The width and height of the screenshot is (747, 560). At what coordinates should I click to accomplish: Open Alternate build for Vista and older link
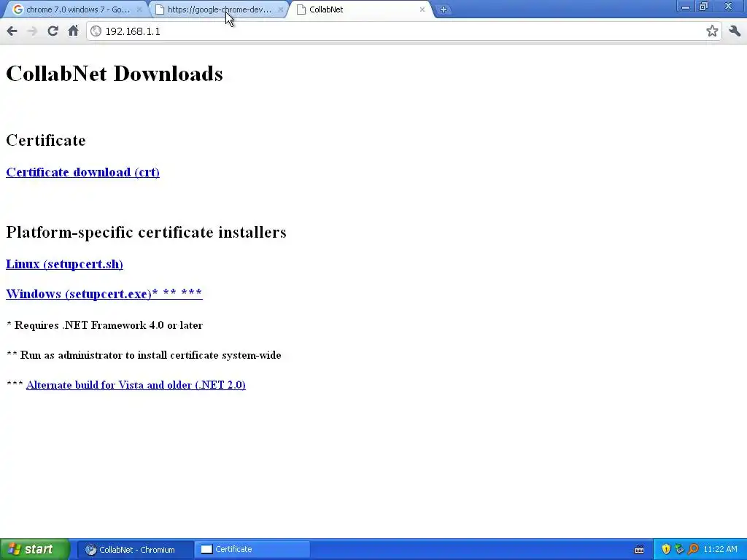tap(136, 385)
